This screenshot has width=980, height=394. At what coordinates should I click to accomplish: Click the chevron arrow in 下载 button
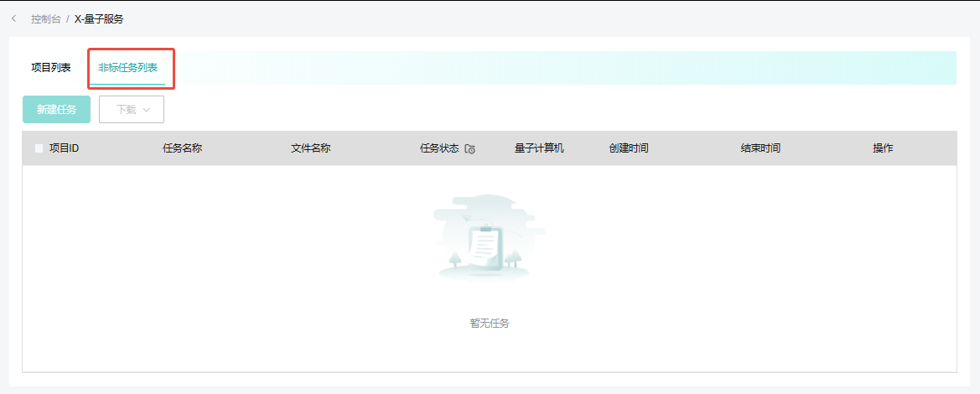click(147, 110)
